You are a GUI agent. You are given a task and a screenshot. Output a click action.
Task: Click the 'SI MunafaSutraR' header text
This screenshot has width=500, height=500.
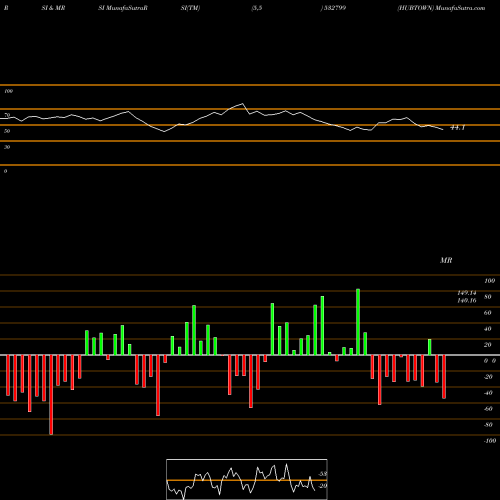123,8
